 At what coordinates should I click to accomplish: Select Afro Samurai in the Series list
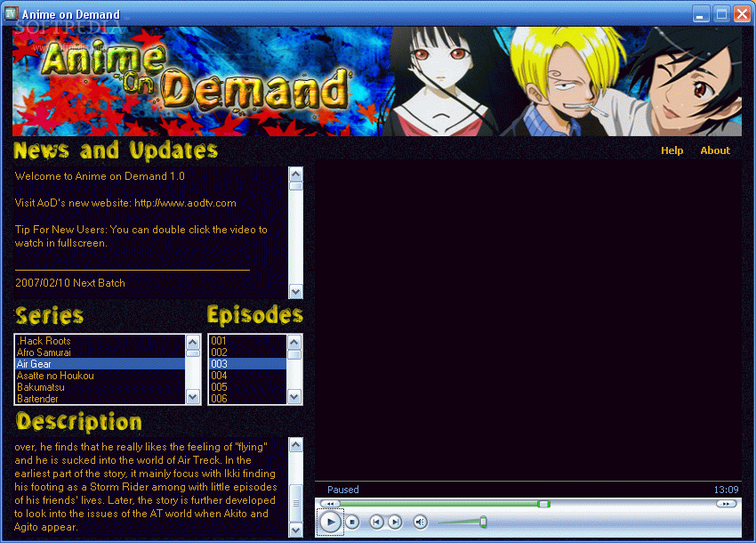[x=101, y=353]
